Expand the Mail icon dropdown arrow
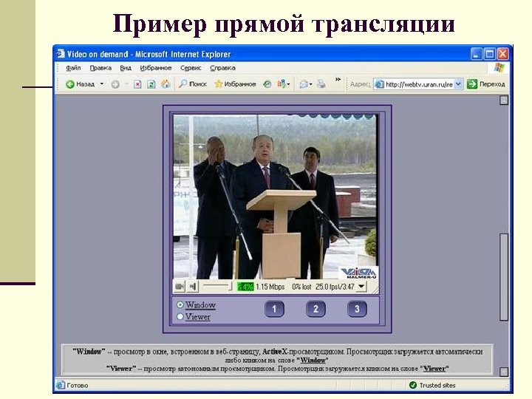Viewport: 532px width, 399px height. [311, 84]
